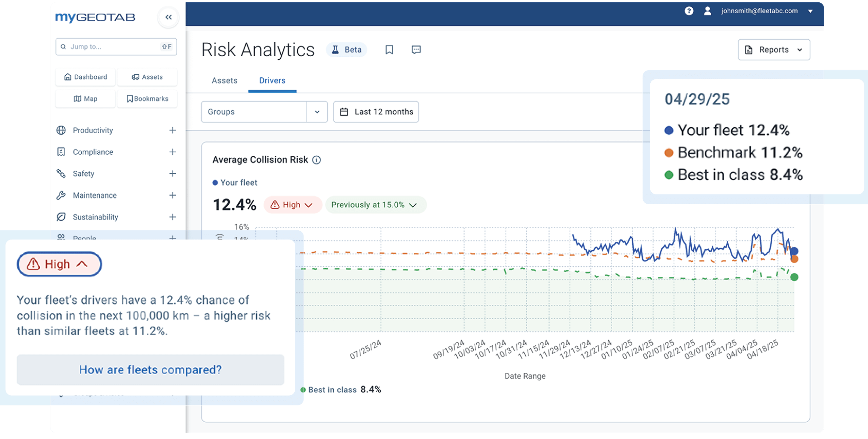This screenshot has width=868, height=439.
Task: Collapse the High risk badge in popup
Action: coord(59,264)
